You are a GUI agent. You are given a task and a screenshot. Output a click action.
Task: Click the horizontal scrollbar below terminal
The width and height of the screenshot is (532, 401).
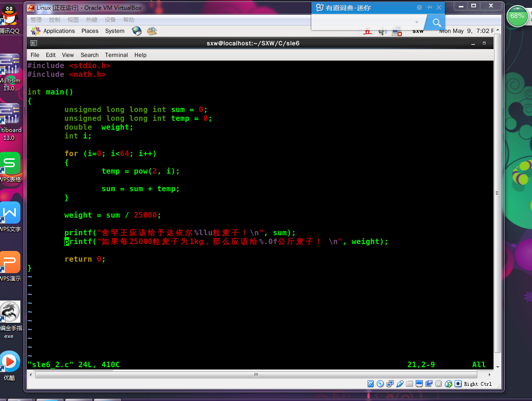(256, 375)
